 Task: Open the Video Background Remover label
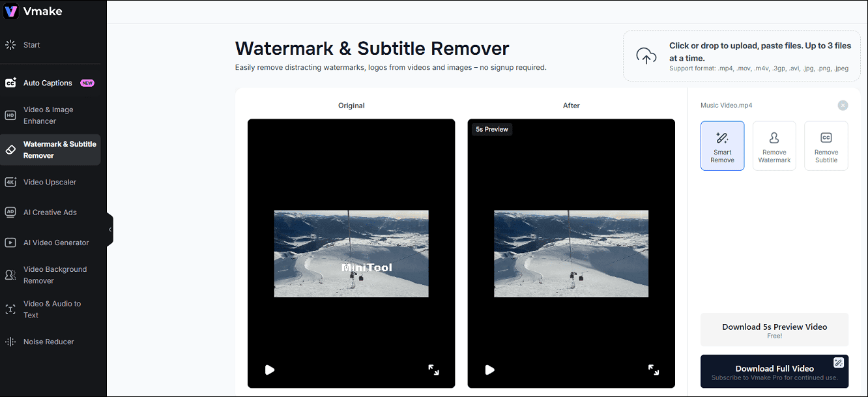[55, 275]
